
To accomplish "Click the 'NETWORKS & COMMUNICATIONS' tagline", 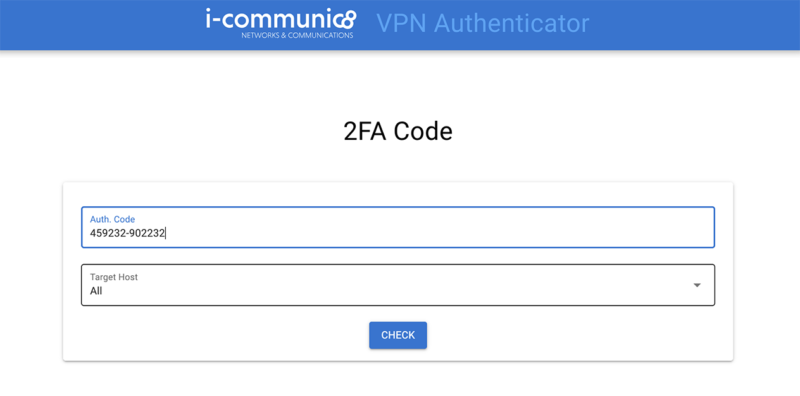I will pos(297,36).
